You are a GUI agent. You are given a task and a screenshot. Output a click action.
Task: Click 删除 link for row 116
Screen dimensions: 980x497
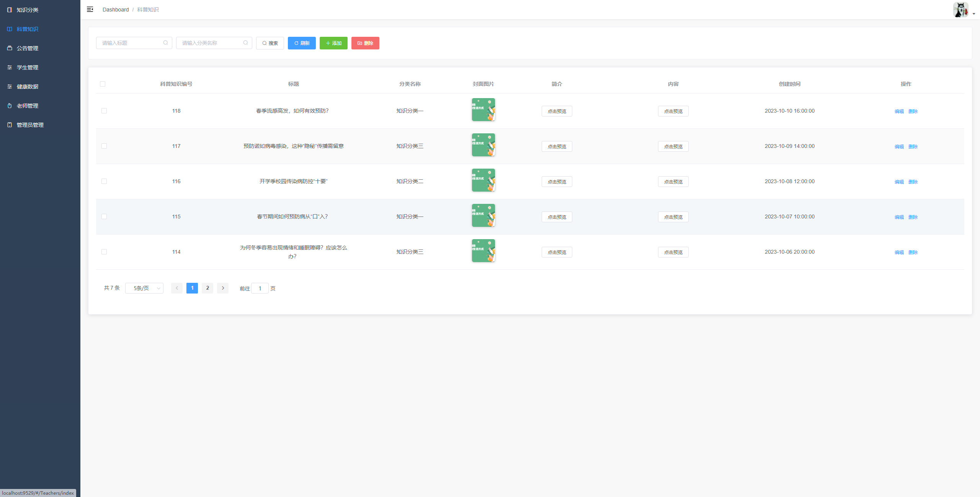(913, 182)
